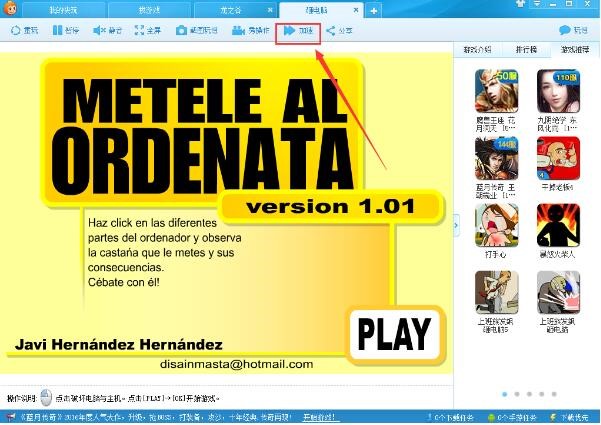Open the stickman game thumbnail with flames
Screen dimensions: 601x425
pyautogui.click(x=558, y=225)
